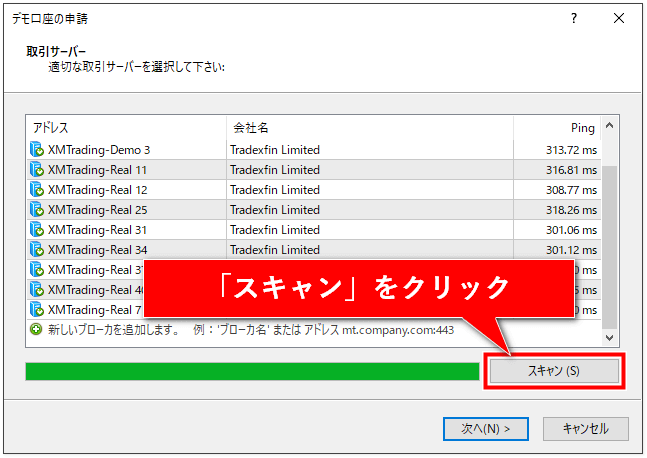Click the スキャン (S) button
Image resolution: width=647 pixels, height=458 pixels.
[554, 371]
